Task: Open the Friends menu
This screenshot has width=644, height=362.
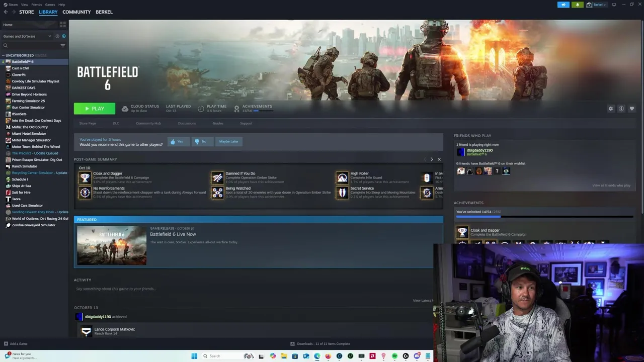Action: click(36, 5)
